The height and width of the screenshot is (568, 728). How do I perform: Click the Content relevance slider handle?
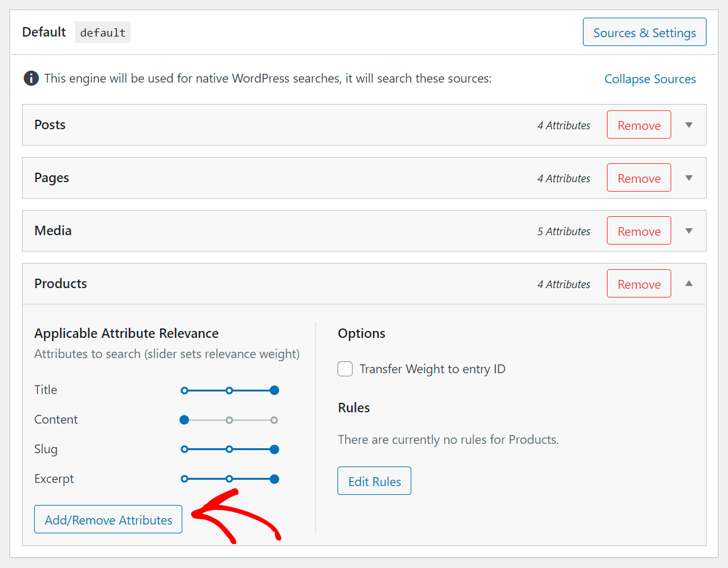(184, 419)
